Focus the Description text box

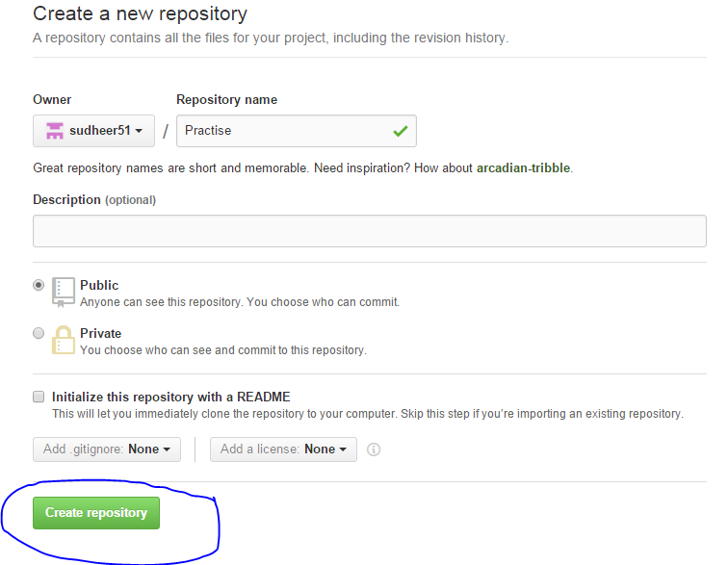click(370, 231)
